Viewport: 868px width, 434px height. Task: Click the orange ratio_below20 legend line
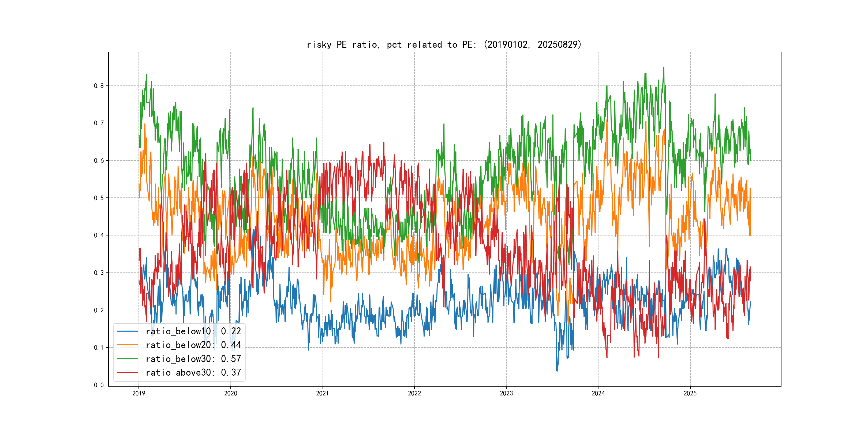[127, 345]
